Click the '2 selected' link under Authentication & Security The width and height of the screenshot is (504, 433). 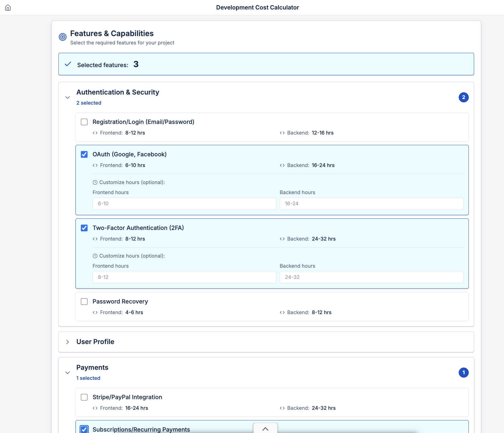tap(89, 103)
